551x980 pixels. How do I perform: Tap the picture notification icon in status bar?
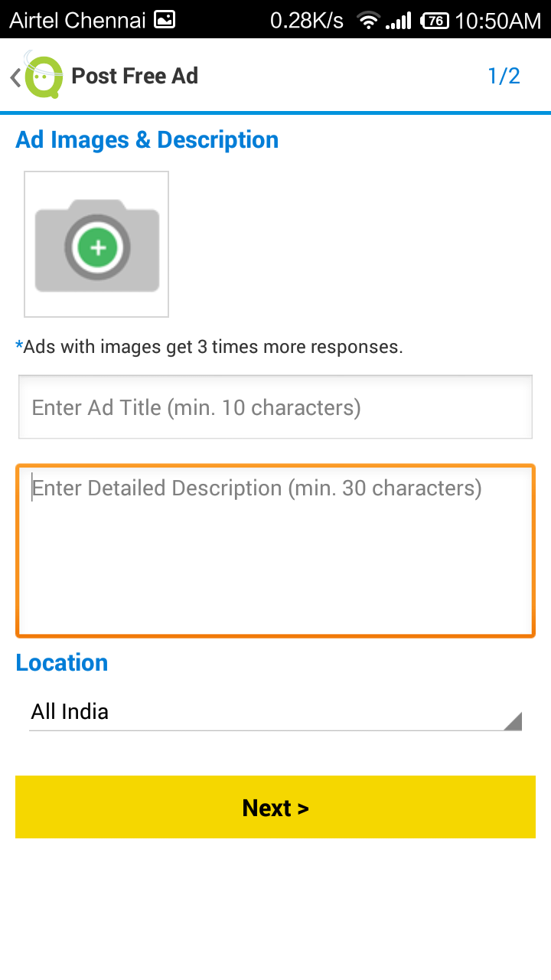pos(165,20)
